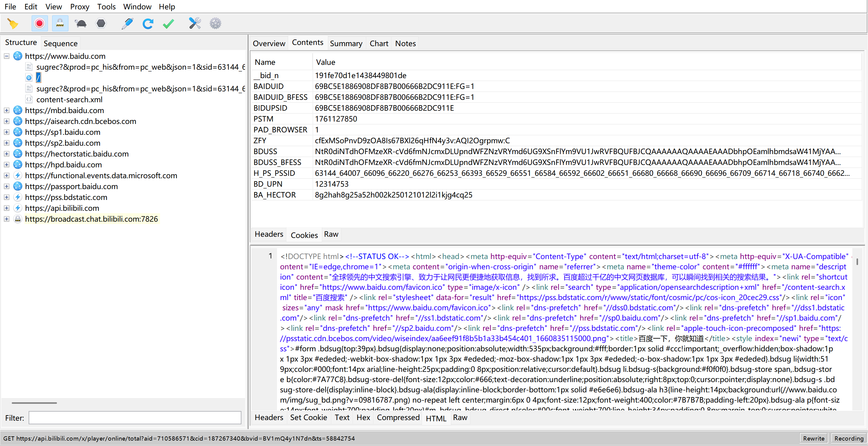This screenshot has height=446, width=868.
Task: Switch to the Sequence tab
Action: [x=61, y=43]
